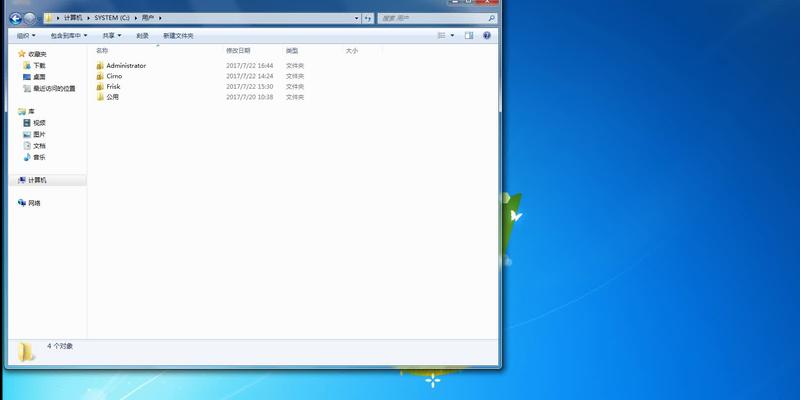Click the 下载 folder icon in sidebar

tap(27, 65)
